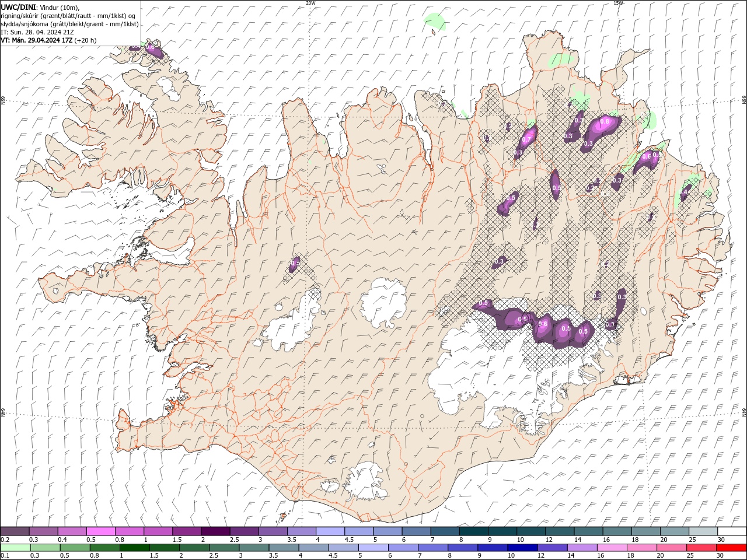Viewport: 747px width, 560px height.
Task: Click the '20W' longitude label at top
Action: (x=310, y=3)
